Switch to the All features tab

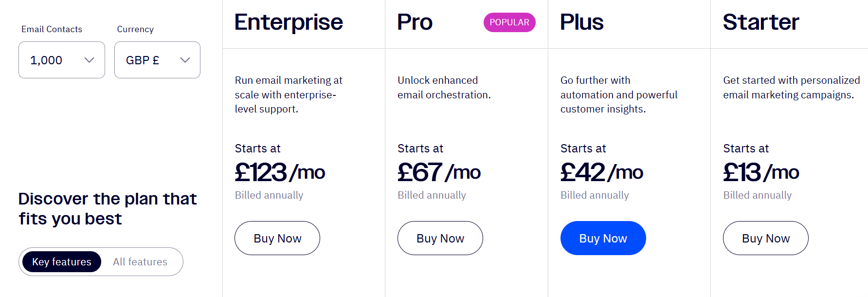tap(140, 261)
